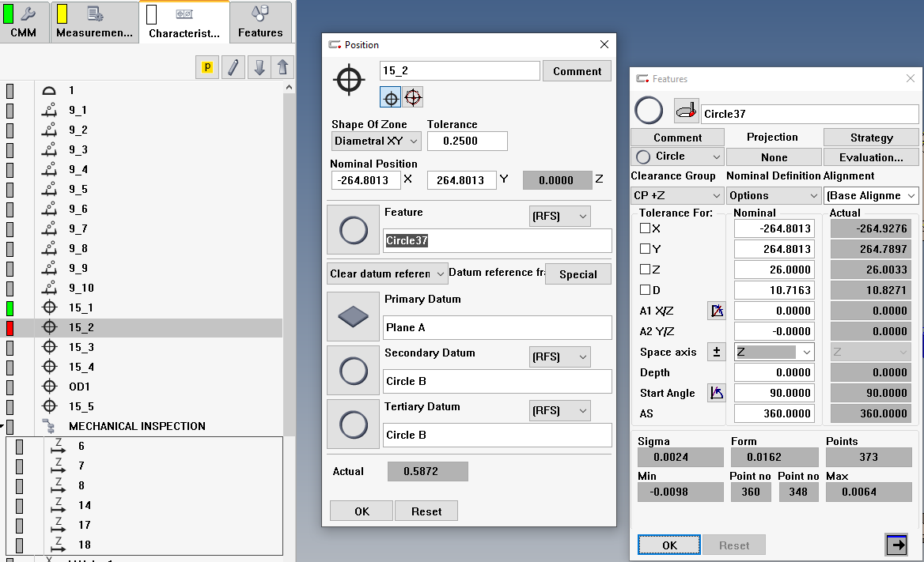Viewport: 924px width, 562px height.
Task: Click the arrow icon at Features dialog bottom-right
Action: pos(896,545)
